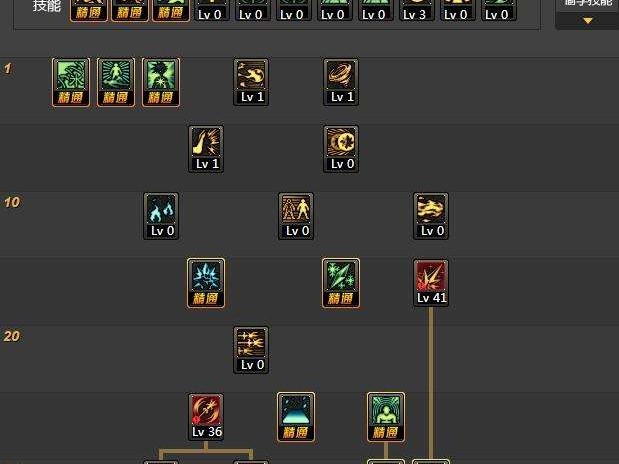
Task: Choose the blue flames skill at Lv 0
Action: pos(161,216)
